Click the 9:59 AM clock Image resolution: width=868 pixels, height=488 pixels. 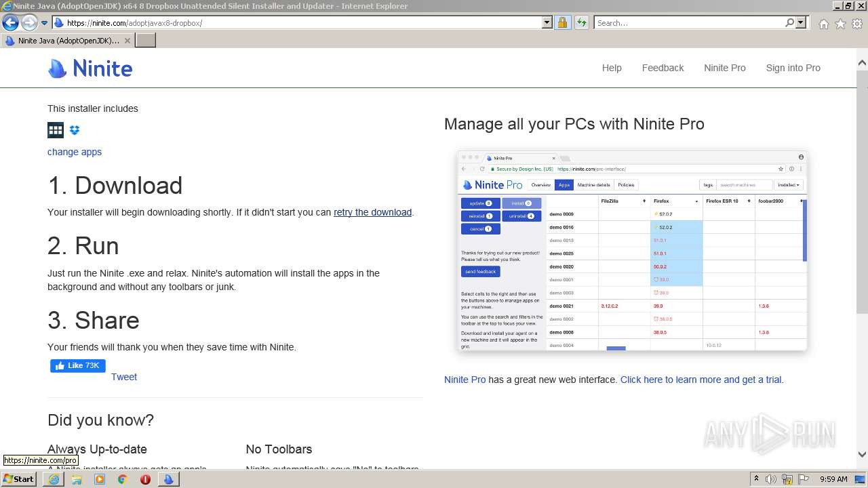[833, 479]
